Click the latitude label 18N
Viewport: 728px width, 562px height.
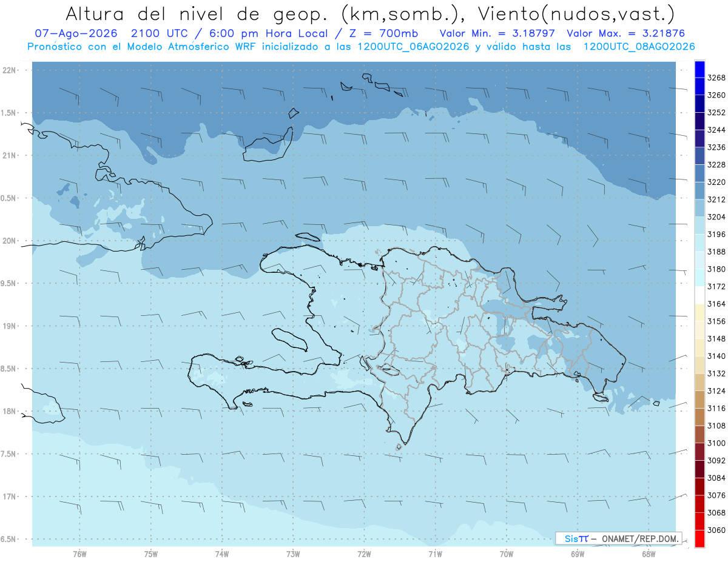coord(9,411)
